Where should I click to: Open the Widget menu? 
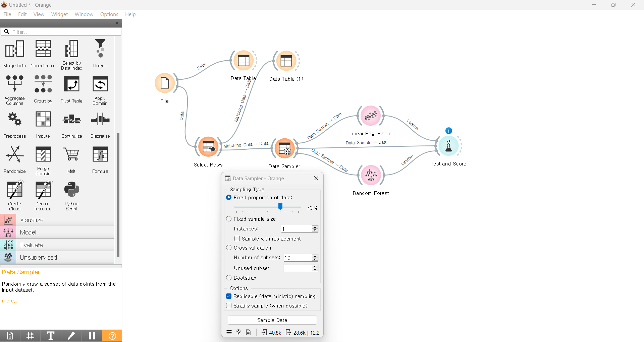tap(59, 14)
